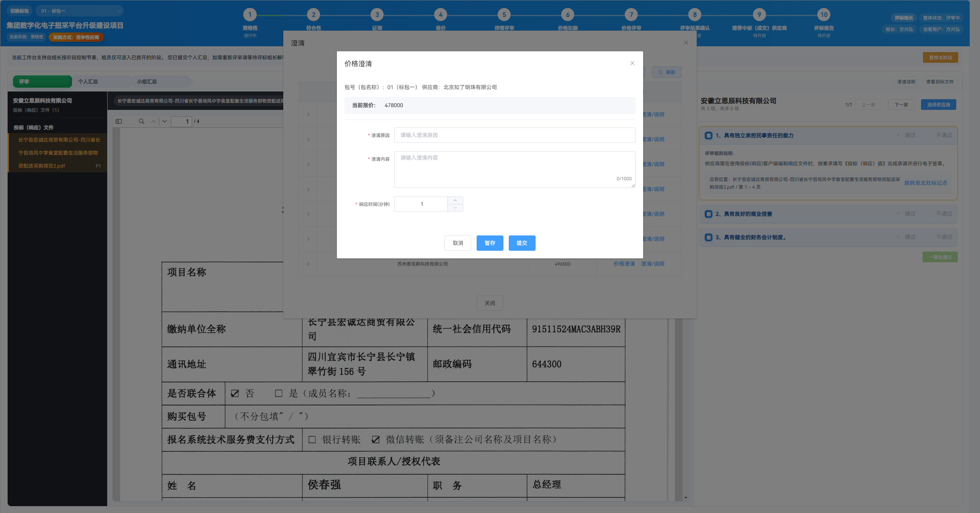Image resolution: width=980 pixels, height=513 pixels.
Task: Open 查看招标文件 button
Action: 939,82
